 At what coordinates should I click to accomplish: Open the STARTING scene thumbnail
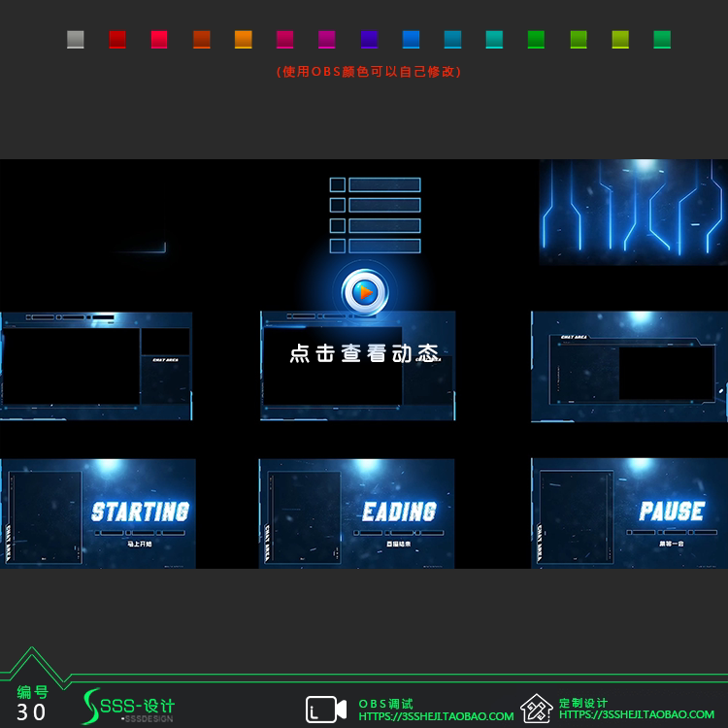[97, 513]
